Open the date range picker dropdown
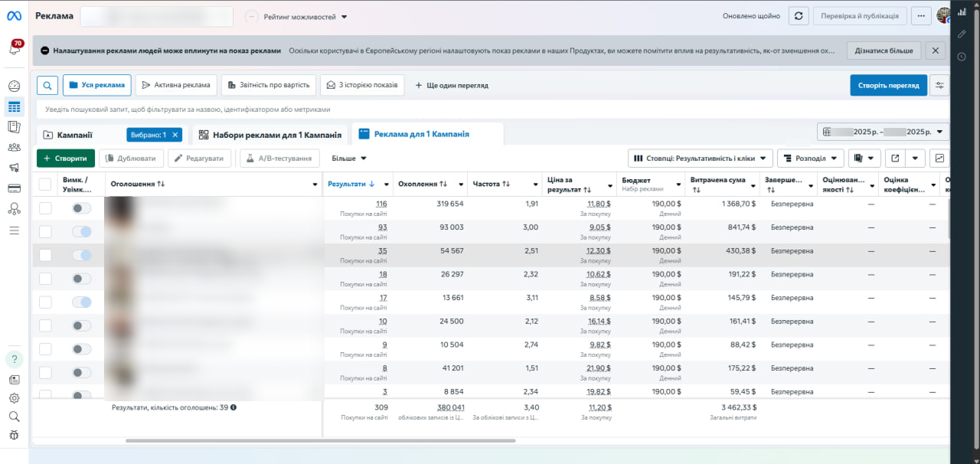The image size is (980, 464). (884, 132)
